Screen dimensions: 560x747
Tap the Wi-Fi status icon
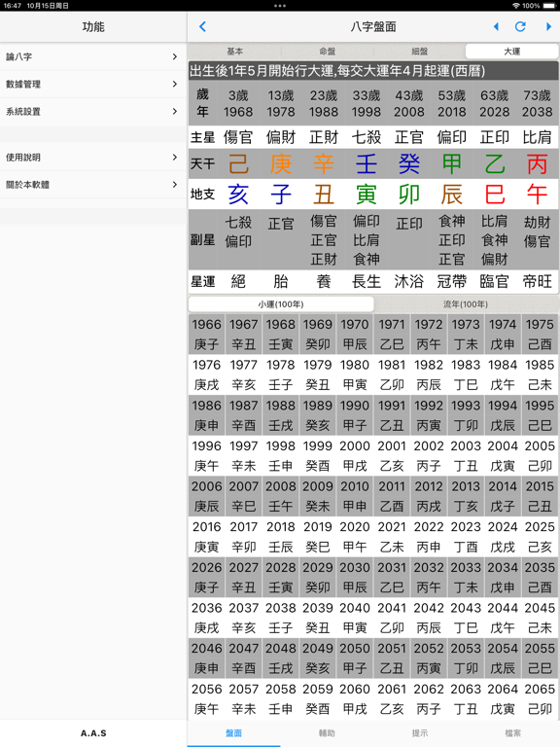(515, 6)
